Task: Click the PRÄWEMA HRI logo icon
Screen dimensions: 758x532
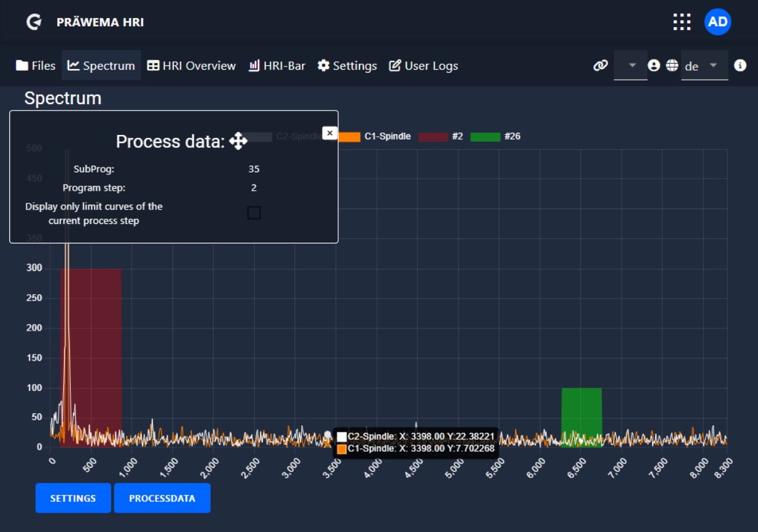Action: [x=34, y=22]
